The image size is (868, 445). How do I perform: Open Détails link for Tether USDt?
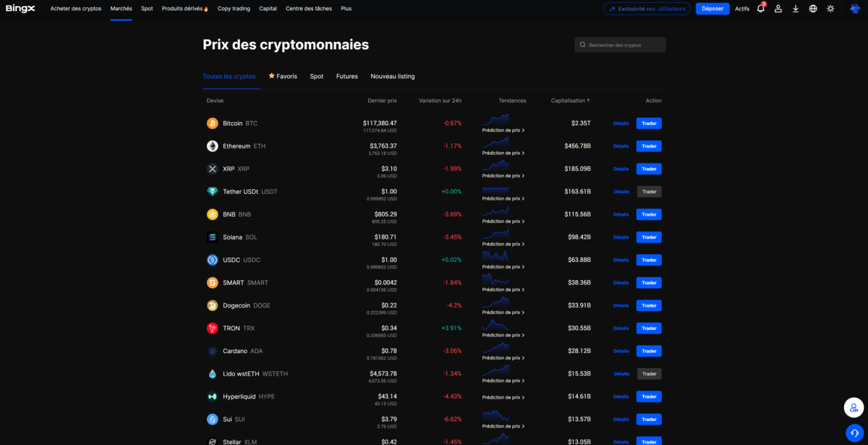tap(621, 192)
